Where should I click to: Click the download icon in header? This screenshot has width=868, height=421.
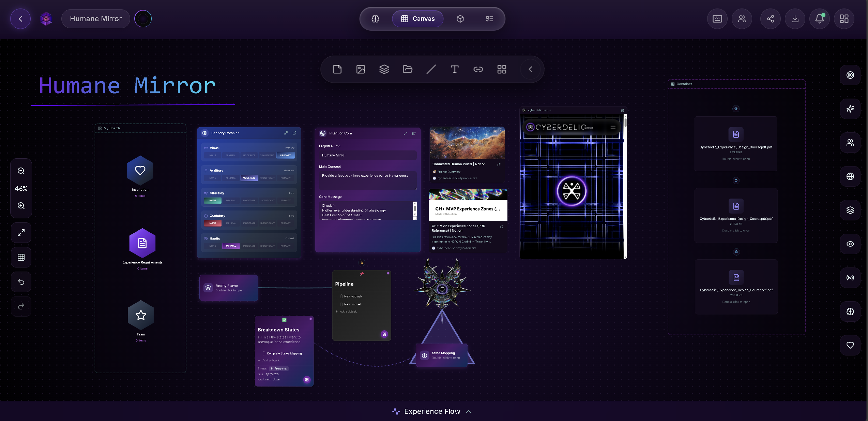(x=795, y=19)
